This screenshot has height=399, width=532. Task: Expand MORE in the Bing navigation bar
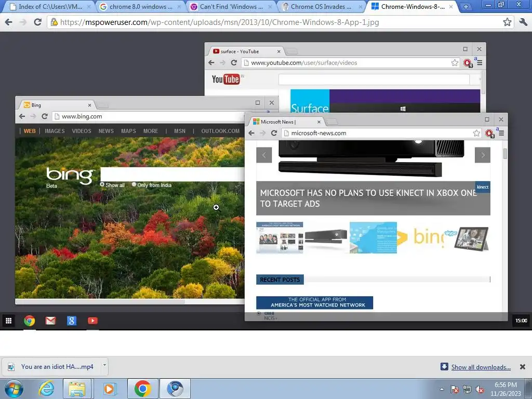point(151,131)
